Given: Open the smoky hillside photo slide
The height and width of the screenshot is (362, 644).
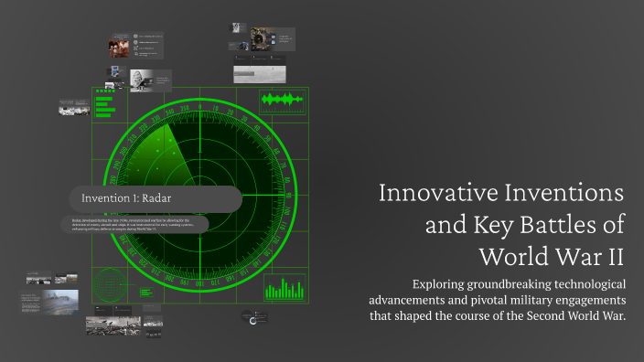Looking at the screenshot, I should pos(48,302).
